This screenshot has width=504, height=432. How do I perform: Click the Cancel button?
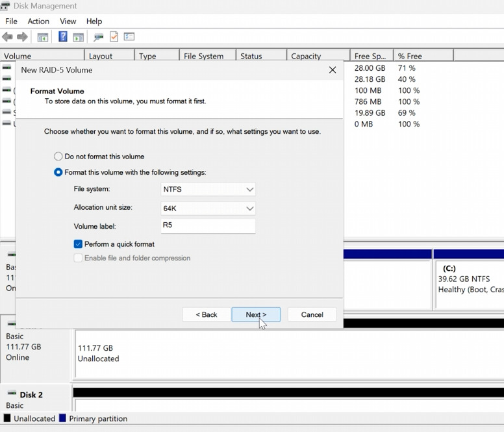pyautogui.click(x=312, y=314)
